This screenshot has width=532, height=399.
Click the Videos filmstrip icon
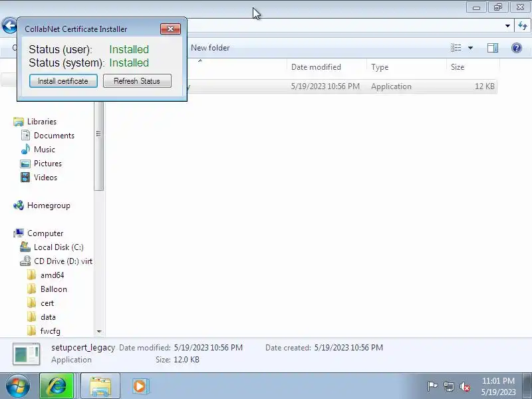coord(25,177)
